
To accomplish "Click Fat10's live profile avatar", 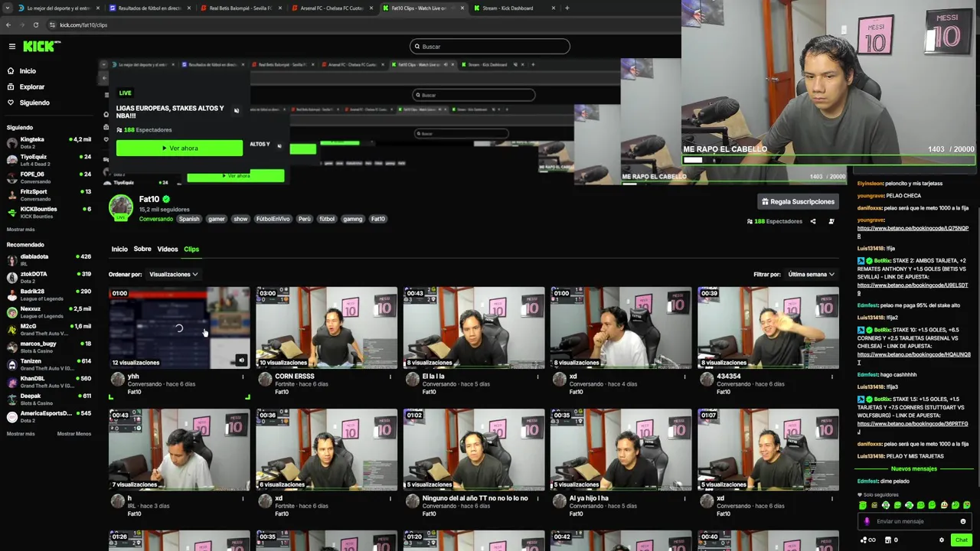I will click(120, 207).
